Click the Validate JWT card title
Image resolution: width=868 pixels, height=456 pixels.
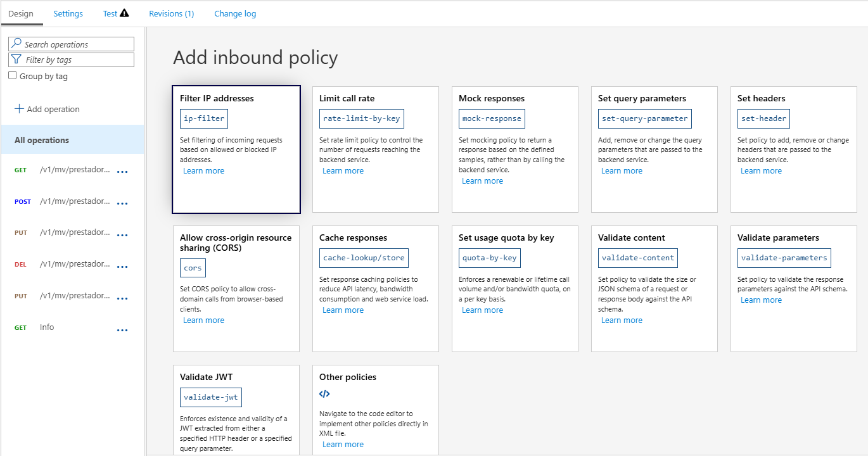pyautogui.click(x=207, y=377)
